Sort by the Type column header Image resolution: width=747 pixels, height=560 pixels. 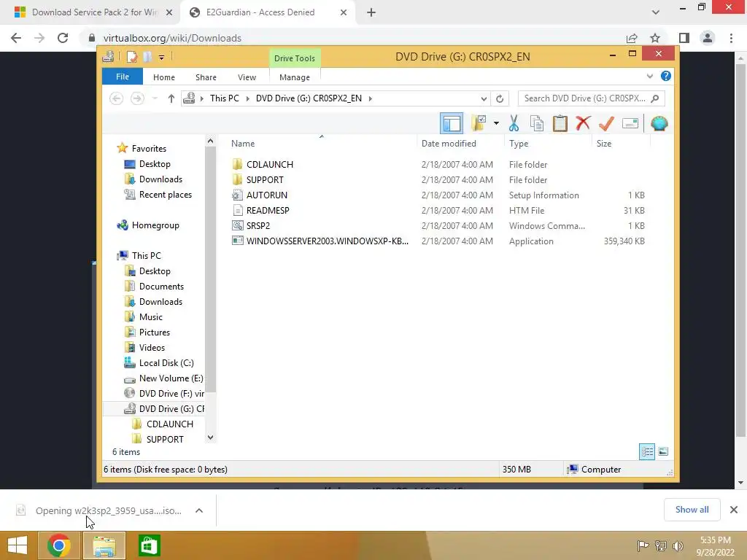(519, 144)
